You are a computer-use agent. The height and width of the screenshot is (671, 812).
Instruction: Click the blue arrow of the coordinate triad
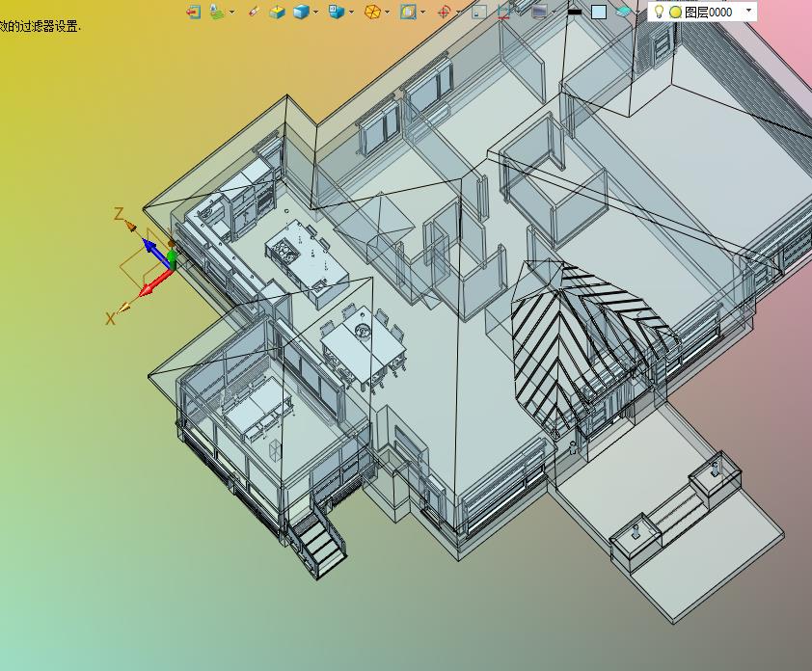pyautogui.click(x=155, y=253)
